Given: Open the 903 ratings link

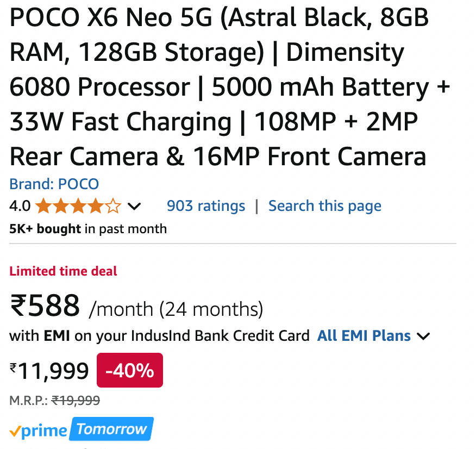Looking at the screenshot, I should (205, 206).
